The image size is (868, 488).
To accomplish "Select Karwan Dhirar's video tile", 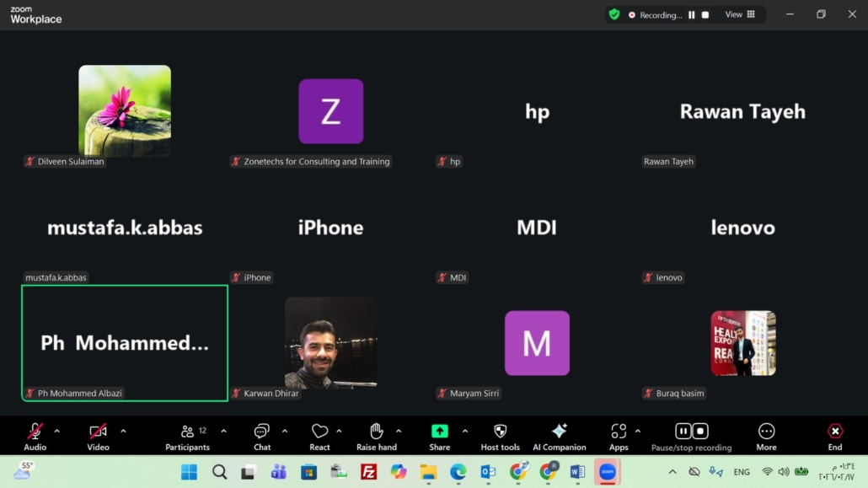I will pos(330,343).
